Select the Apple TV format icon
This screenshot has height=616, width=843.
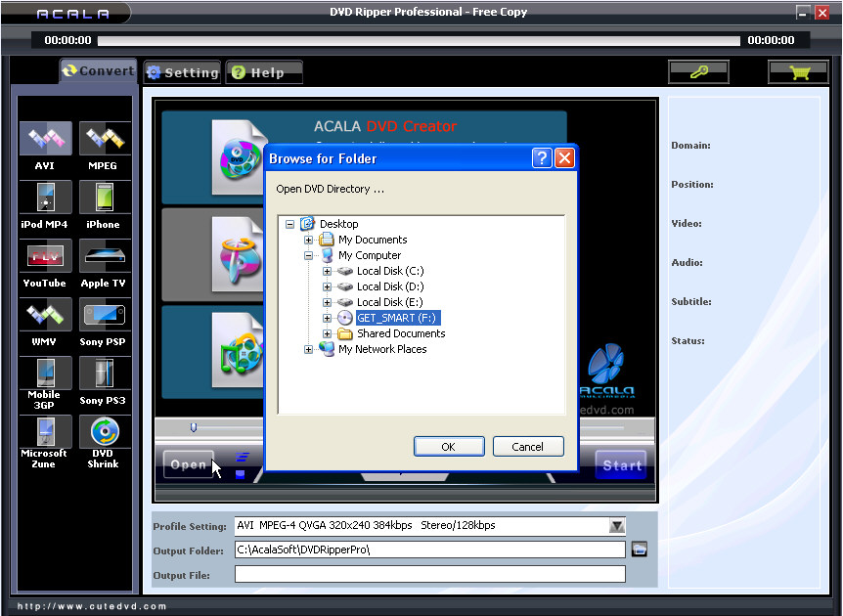(x=105, y=256)
